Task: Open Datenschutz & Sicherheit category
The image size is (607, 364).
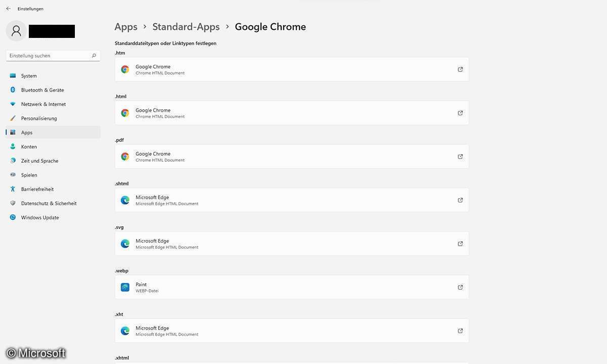Action: pyautogui.click(x=53, y=203)
